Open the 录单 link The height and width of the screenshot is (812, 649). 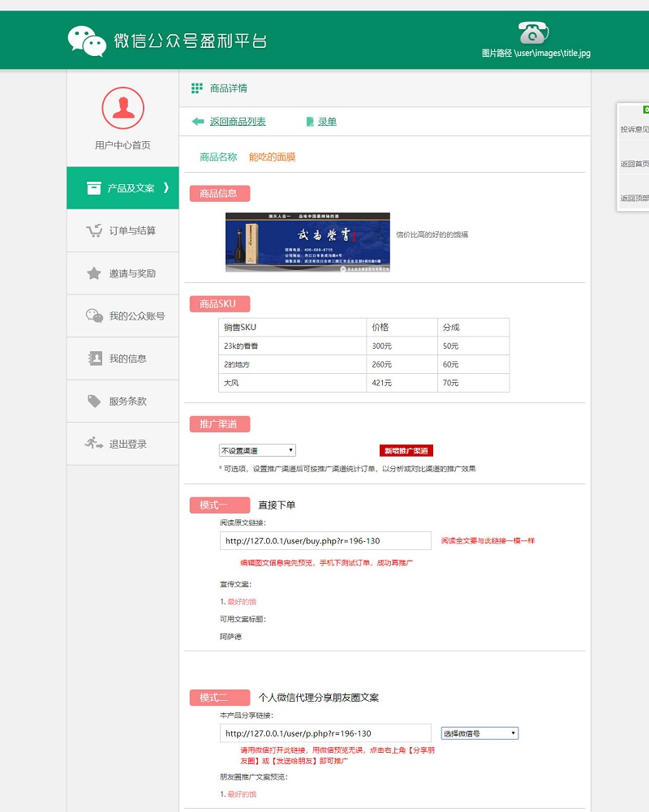click(327, 122)
